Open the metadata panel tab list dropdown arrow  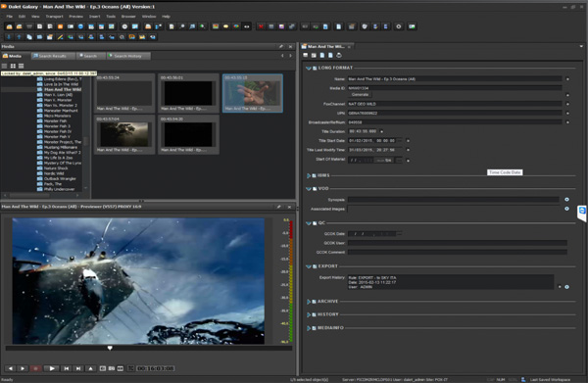(581, 46)
